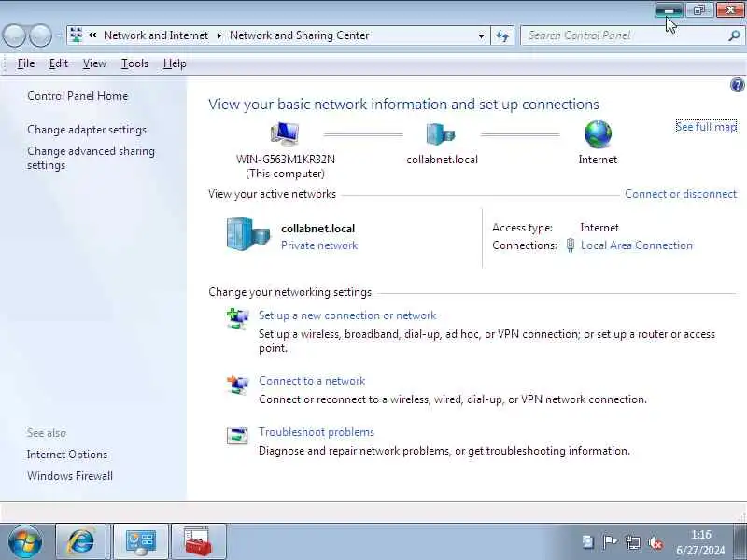Viewport: 747px width, 560px height.
Task: Expand the address bar history dropdown
Action: coord(481,35)
